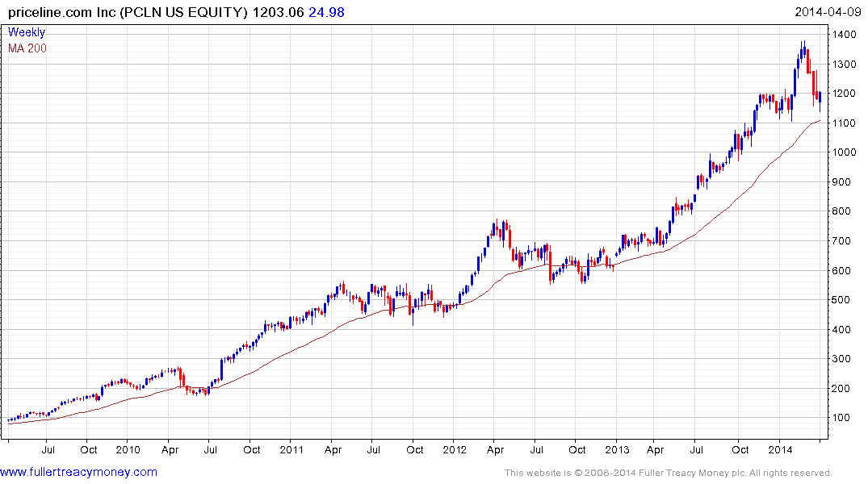Click the 1100 price axis label

point(845,123)
